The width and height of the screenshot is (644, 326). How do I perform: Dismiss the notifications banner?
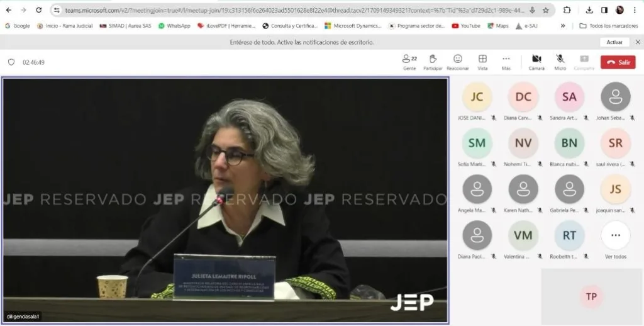pos(638,42)
